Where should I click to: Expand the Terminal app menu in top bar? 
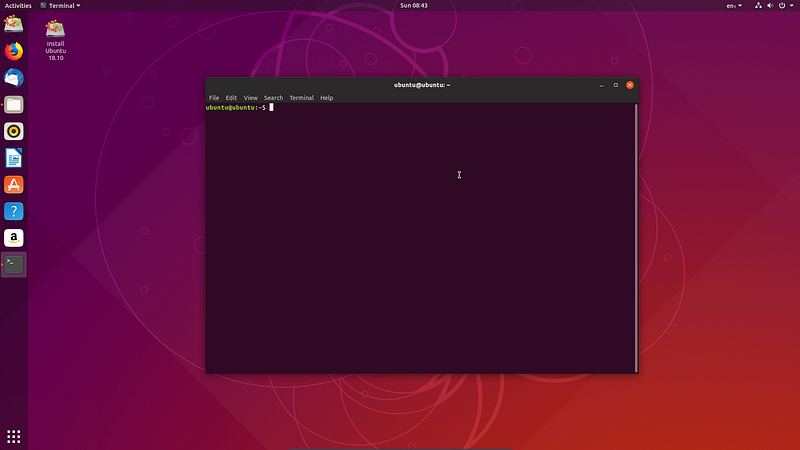coord(60,6)
